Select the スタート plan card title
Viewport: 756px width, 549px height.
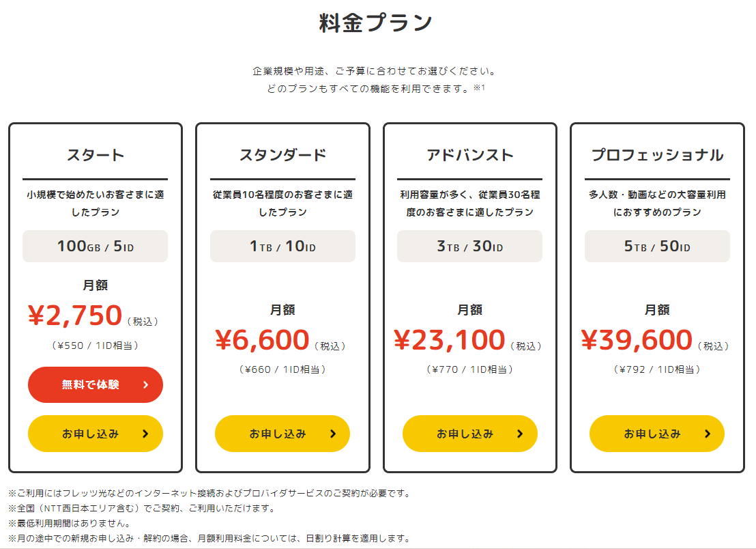(95, 154)
